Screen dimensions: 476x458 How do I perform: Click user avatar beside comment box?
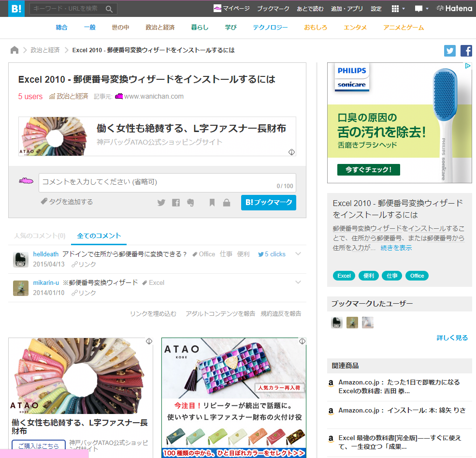point(26,181)
